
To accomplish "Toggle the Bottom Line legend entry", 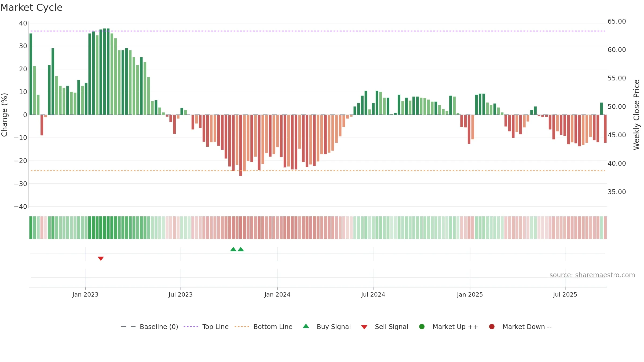I will 264,327.
